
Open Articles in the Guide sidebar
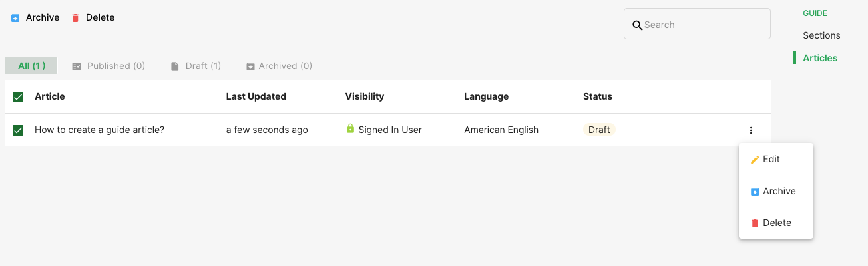point(820,58)
